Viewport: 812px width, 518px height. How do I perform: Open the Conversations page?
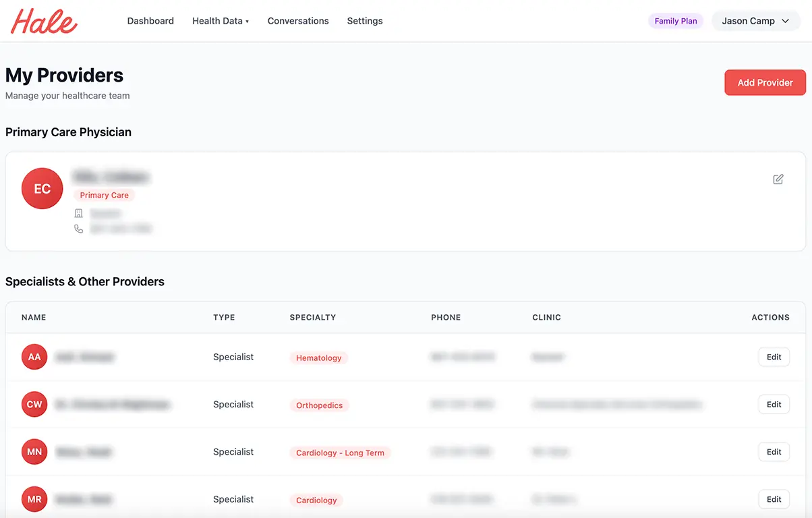(298, 21)
